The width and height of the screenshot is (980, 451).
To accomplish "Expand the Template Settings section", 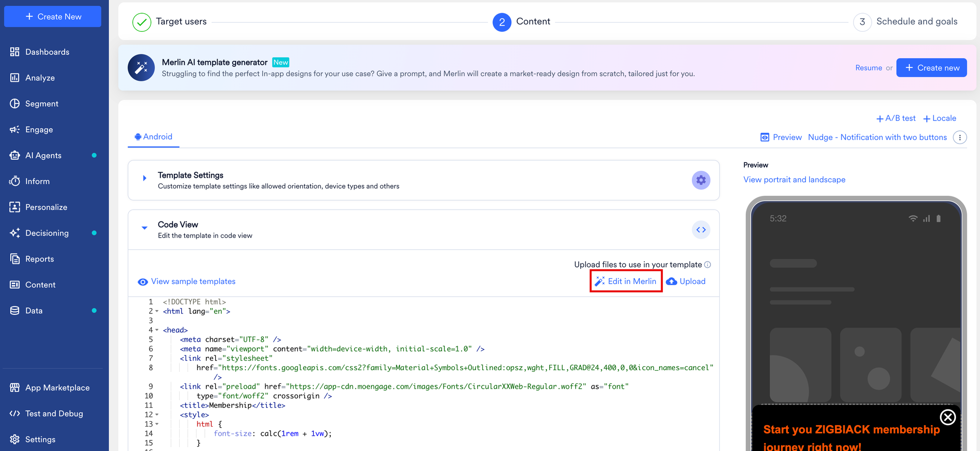I will click(x=145, y=178).
